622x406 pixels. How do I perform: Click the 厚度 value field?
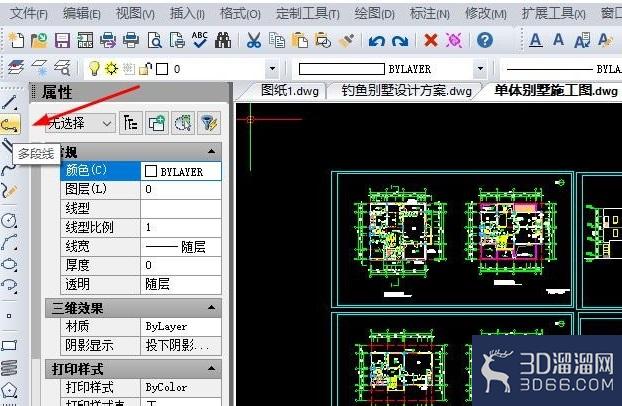(x=181, y=266)
